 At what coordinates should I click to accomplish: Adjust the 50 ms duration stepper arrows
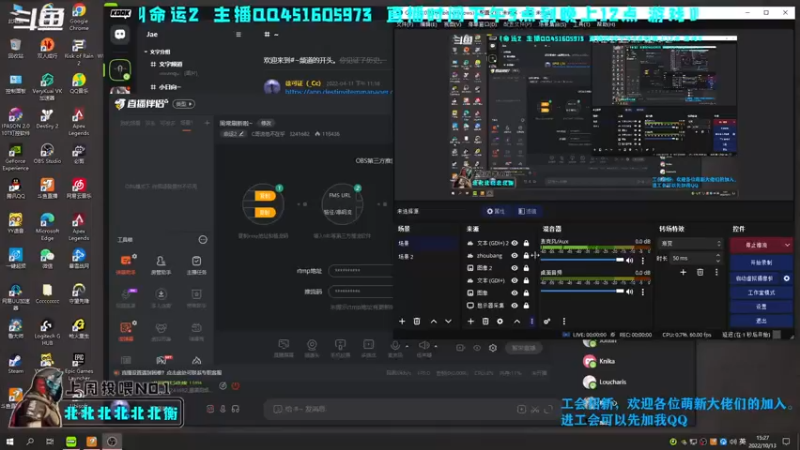point(718,258)
